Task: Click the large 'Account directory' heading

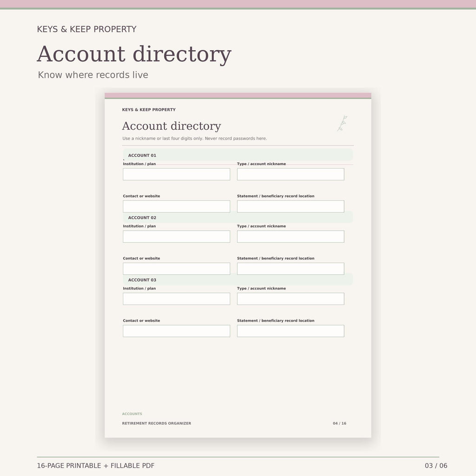Action: (134, 54)
